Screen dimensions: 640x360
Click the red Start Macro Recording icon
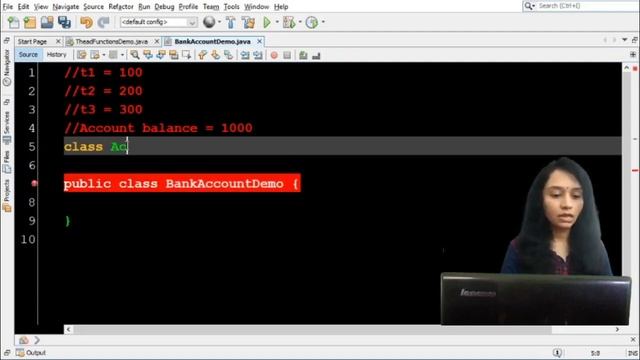click(x=274, y=55)
